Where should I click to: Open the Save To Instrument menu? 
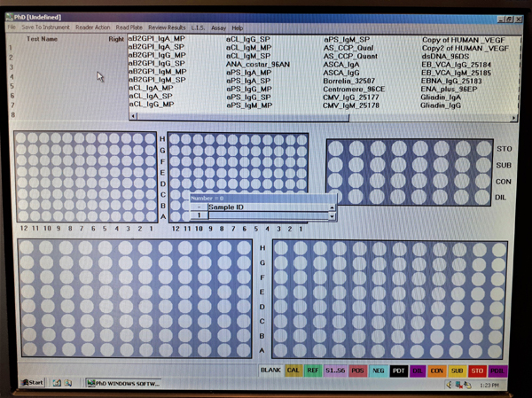point(45,27)
